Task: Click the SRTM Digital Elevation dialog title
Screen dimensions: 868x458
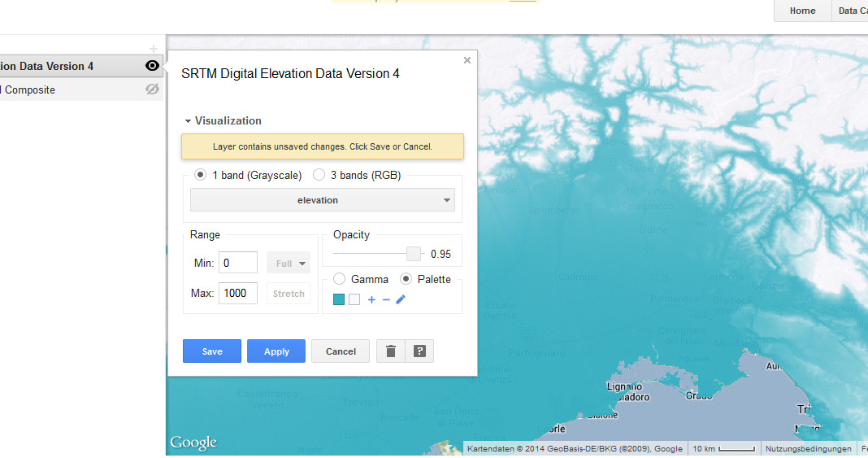Action: pyautogui.click(x=290, y=74)
